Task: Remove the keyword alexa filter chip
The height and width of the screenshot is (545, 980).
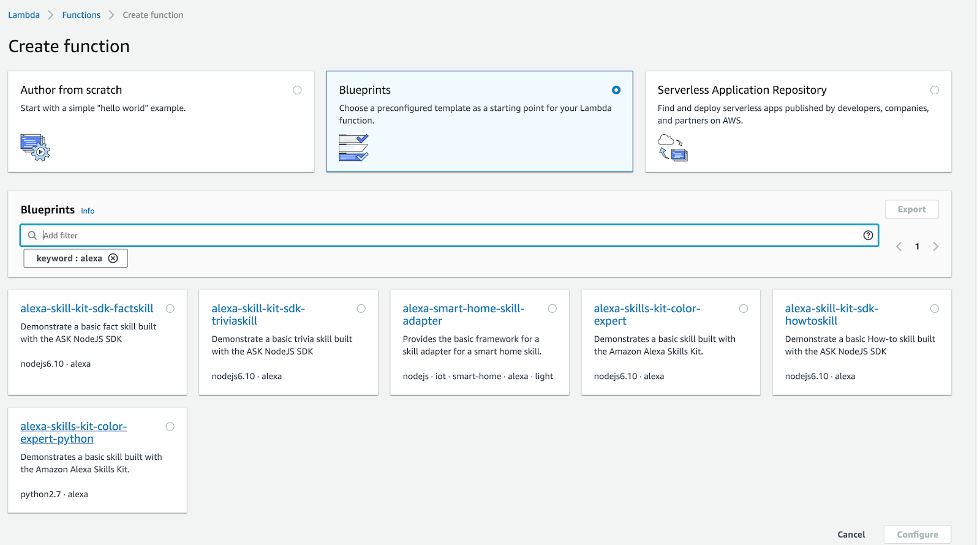Action: click(x=113, y=258)
